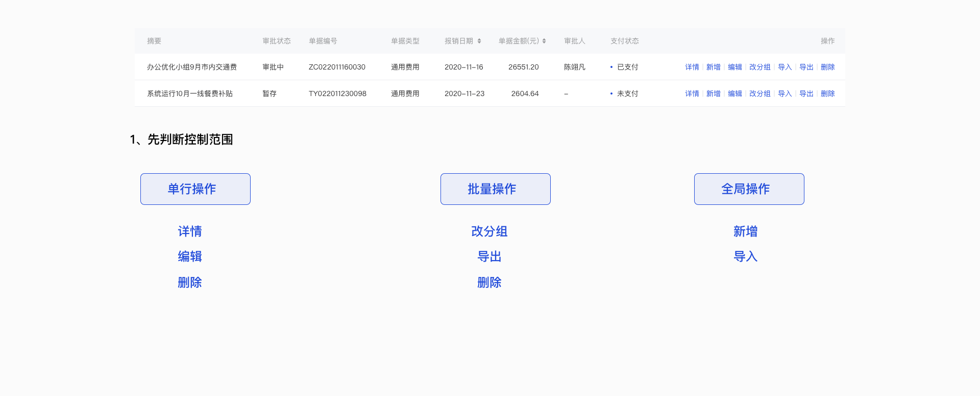Click 导入 in the ZC022011160030 row
The width and height of the screenshot is (980, 396).
[x=785, y=67]
